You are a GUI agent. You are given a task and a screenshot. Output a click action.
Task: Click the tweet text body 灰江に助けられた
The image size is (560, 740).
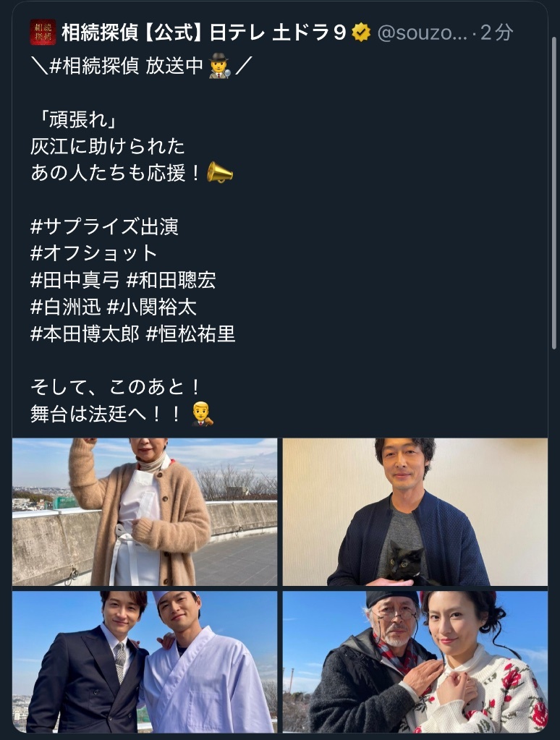[108, 146]
